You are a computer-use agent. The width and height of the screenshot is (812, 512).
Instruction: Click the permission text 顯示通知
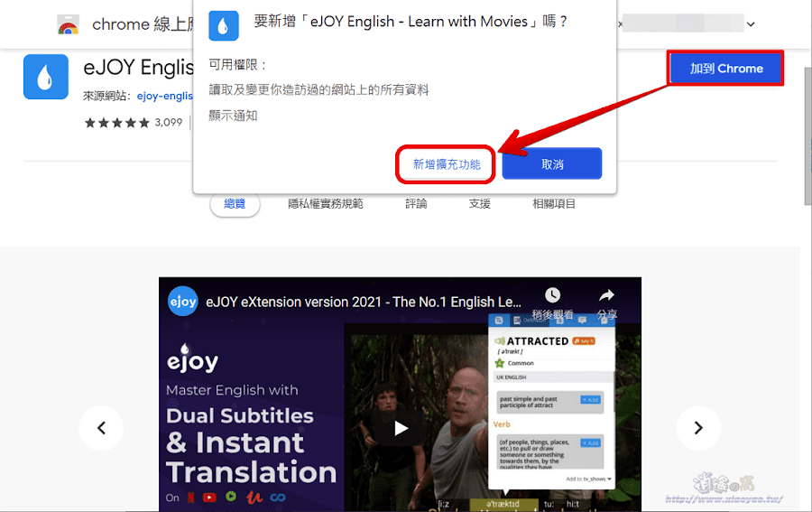233,116
